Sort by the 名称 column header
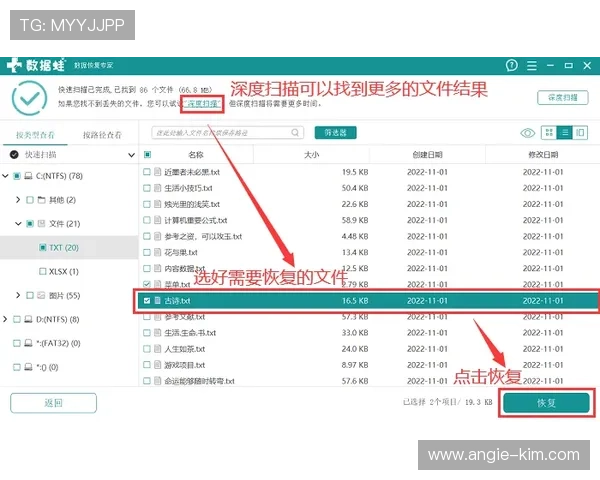 click(x=196, y=155)
